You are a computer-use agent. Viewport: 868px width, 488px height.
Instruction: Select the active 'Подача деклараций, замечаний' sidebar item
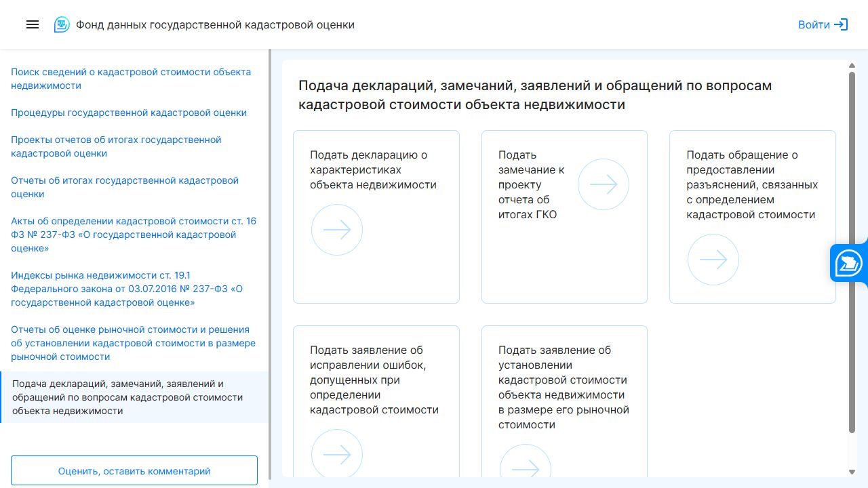134,397
